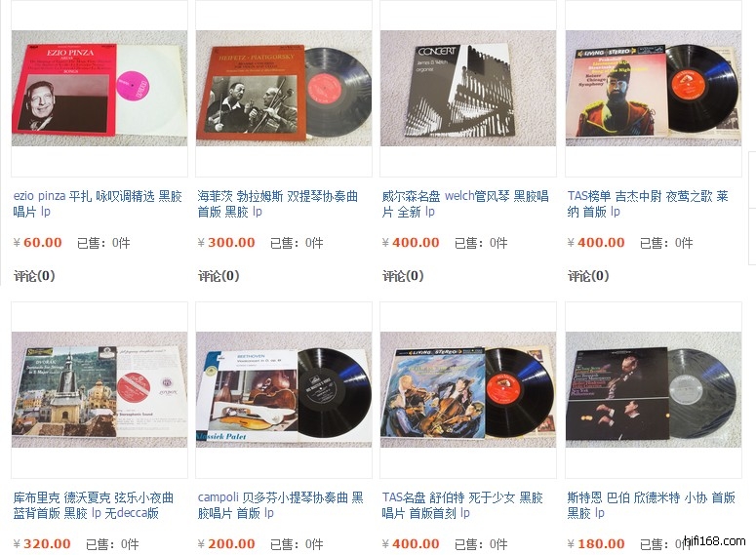Open the 'TAS榜单 吉杰中尉 夜莺之歌' listing link
The width and height of the screenshot is (756, 555).
648,204
